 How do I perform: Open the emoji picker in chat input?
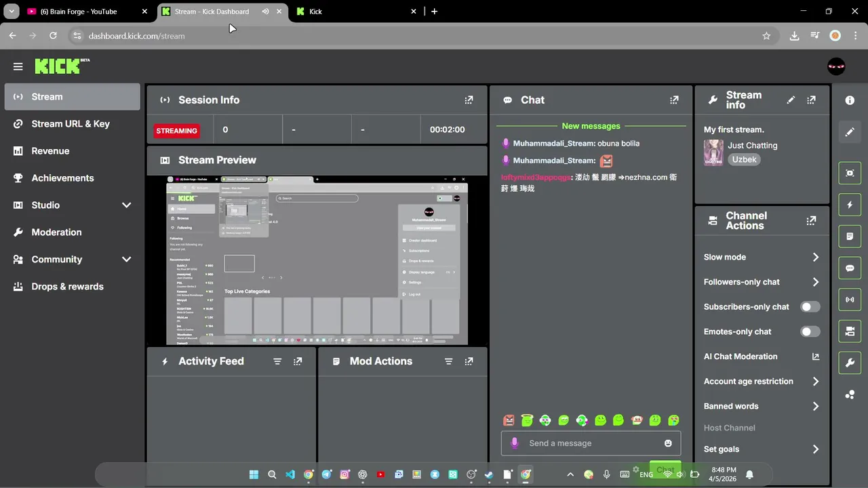(668, 443)
